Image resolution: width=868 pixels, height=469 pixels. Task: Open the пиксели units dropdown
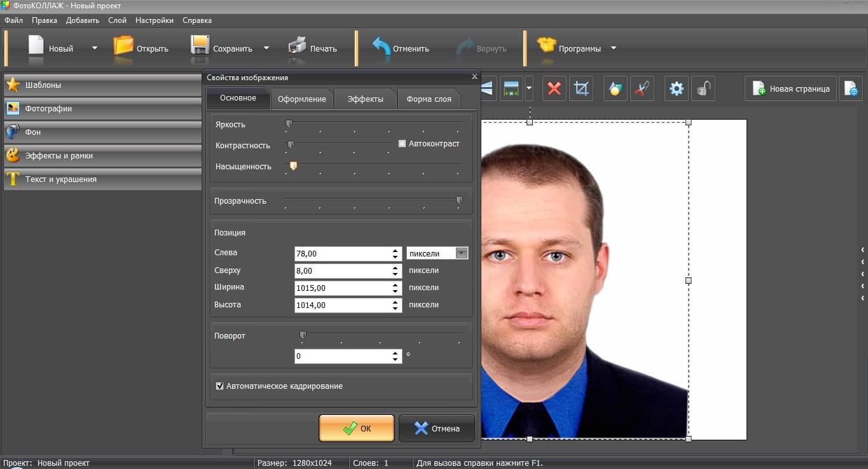462,253
